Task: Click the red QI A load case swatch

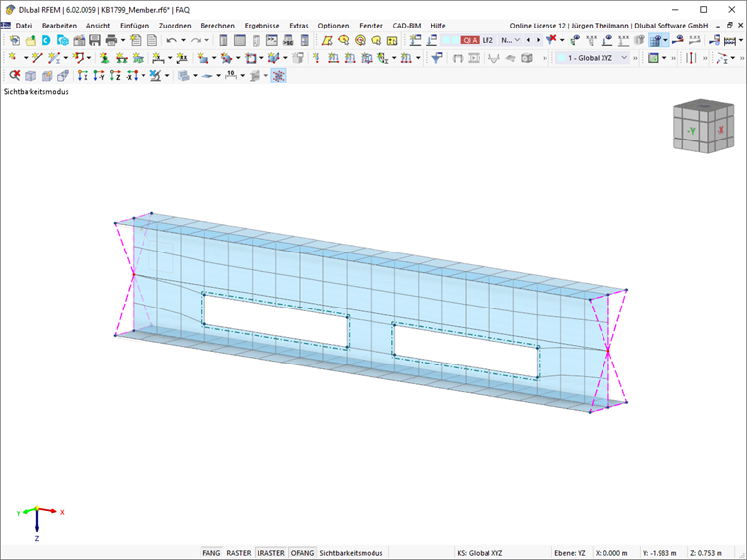Action: 469,40
